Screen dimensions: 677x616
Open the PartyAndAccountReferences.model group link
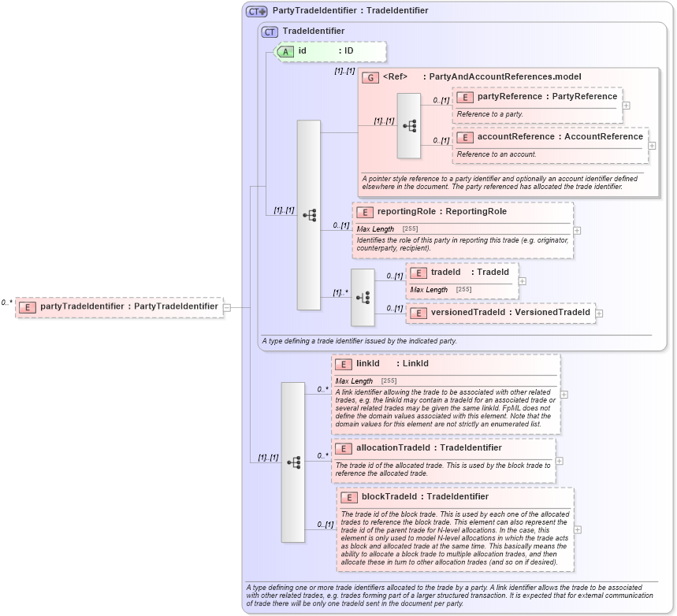(505, 77)
